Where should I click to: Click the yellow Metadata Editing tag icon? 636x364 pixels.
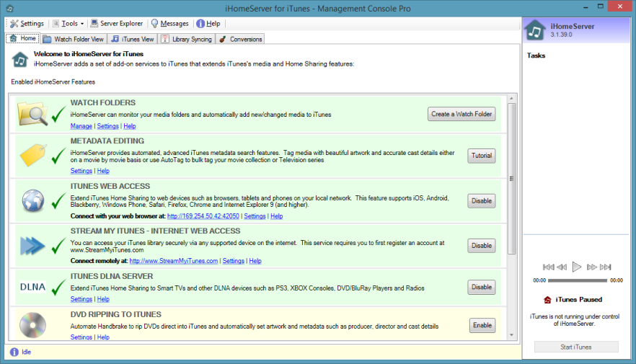pyautogui.click(x=32, y=155)
